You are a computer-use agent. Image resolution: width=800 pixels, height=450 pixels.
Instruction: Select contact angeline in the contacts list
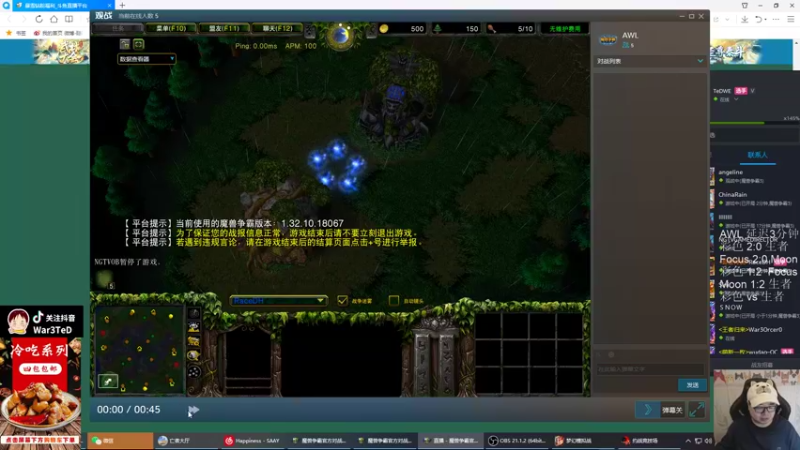[x=754, y=176]
